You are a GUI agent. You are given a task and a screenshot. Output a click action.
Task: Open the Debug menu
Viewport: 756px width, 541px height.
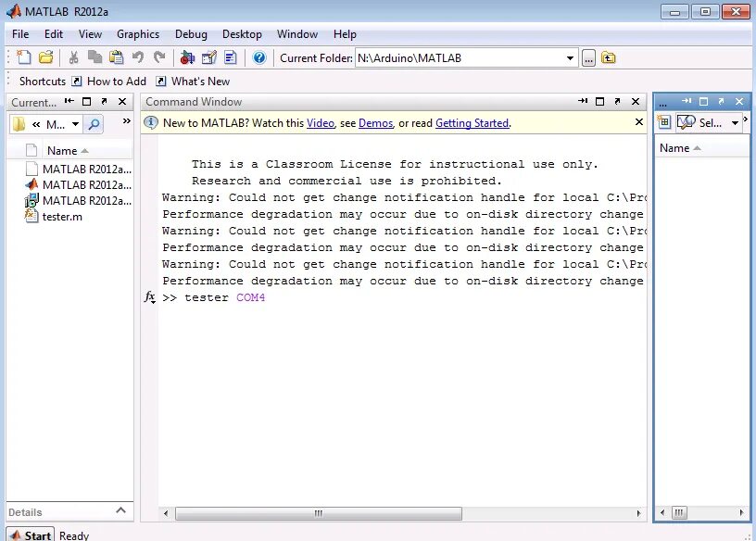tap(191, 34)
